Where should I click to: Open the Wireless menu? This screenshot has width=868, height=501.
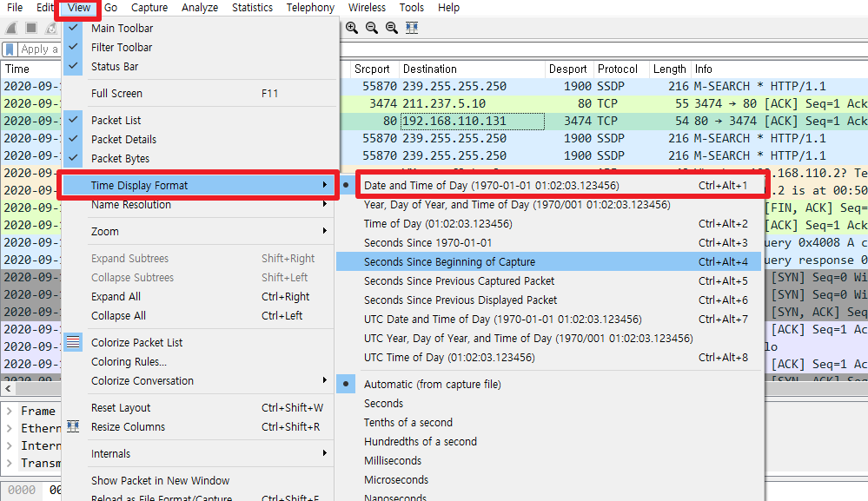[x=367, y=8]
